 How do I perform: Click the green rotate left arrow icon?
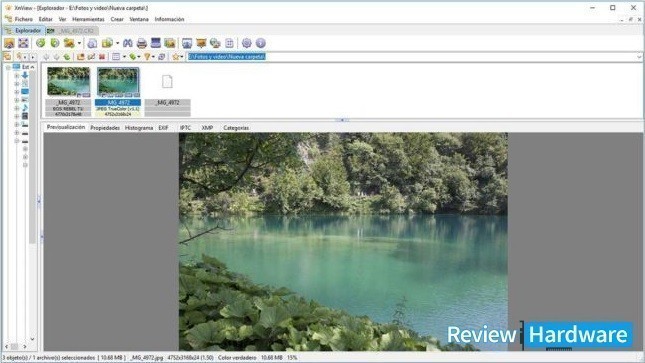coord(41,43)
